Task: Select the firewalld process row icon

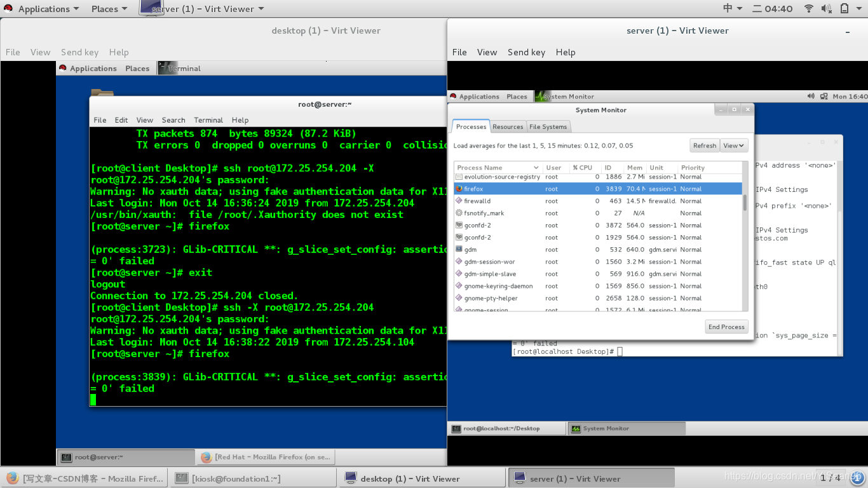Action: coord(459,201)
